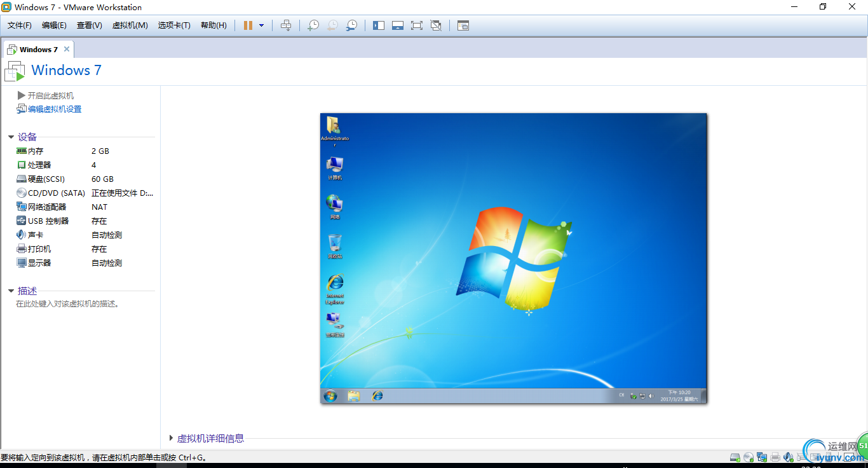Viewport: 868px width, 468px height.
Task: Collapse the 设备 section
Action: (11, 137)
